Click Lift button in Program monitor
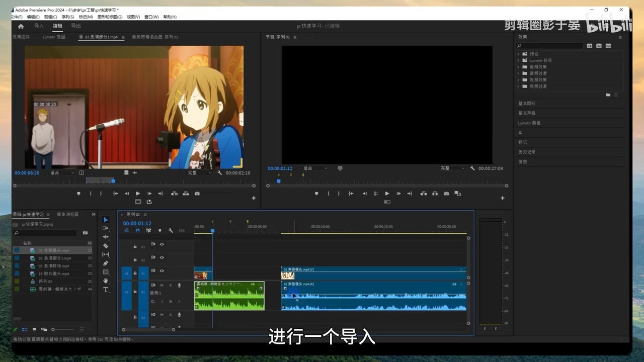 pos(423,194)
